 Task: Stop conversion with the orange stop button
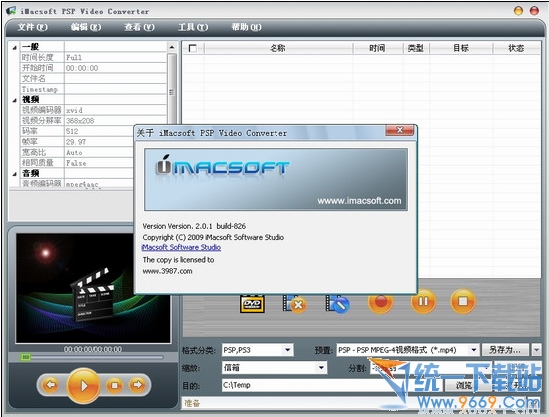pos(463,301)
